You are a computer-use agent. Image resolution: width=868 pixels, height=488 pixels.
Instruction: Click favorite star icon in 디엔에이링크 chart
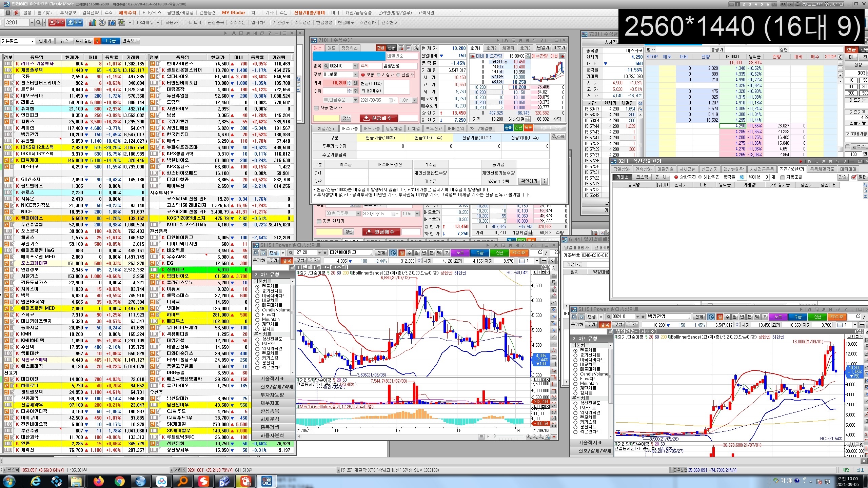pos(325,253)
